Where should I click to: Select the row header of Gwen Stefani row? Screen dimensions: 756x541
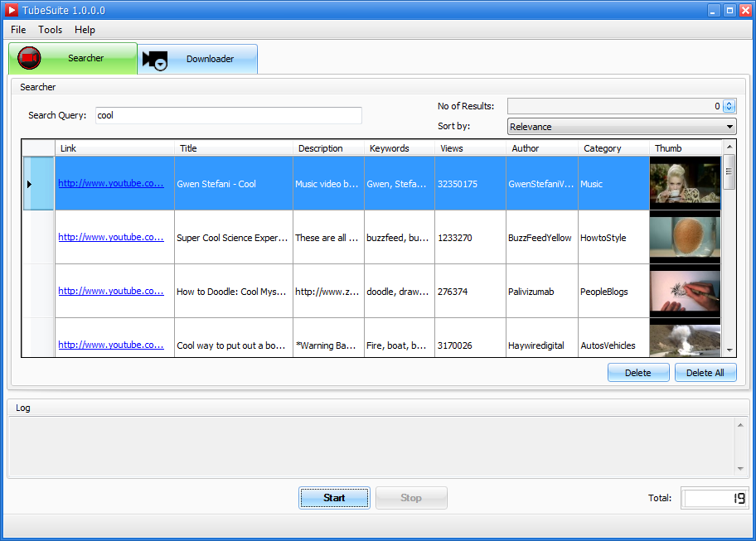[39, 184]
